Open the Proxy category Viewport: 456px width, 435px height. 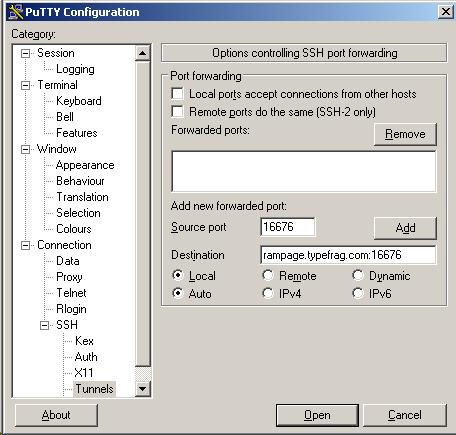69,277
